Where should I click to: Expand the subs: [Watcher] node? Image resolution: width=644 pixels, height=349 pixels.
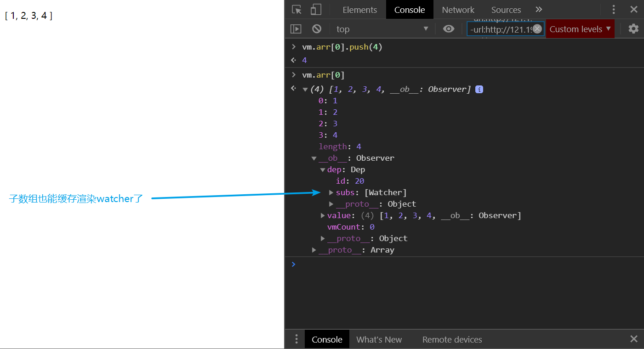point(331,192)
